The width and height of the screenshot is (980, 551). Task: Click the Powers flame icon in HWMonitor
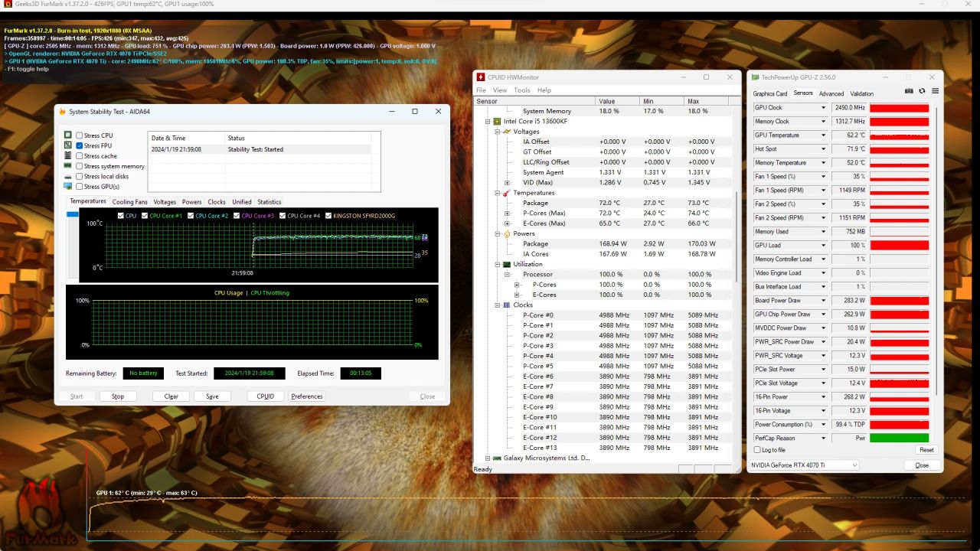[507, 233]
